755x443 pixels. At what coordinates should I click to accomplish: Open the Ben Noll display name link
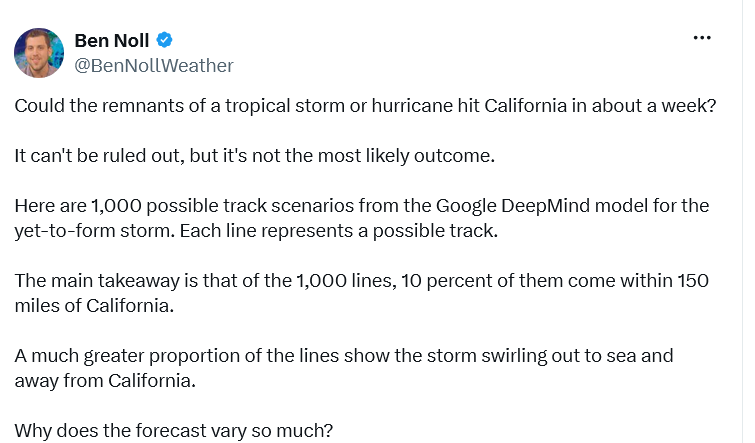(112, 40)
